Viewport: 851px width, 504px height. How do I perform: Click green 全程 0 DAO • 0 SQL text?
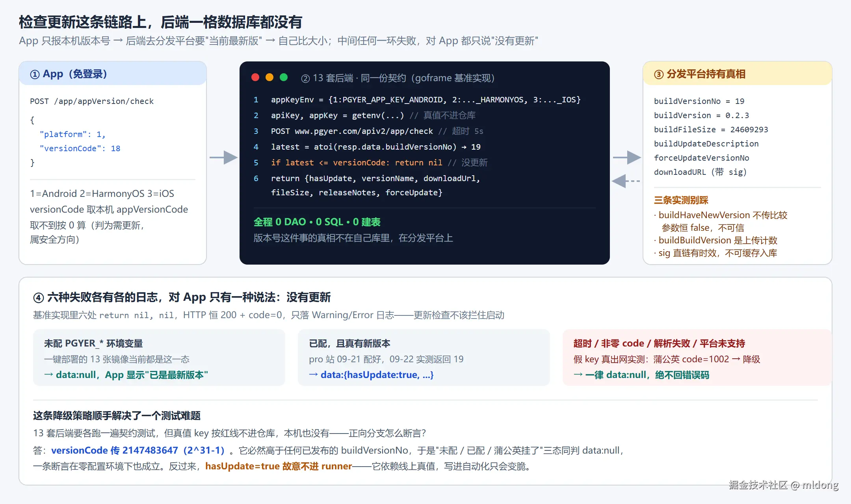point(317,222)
